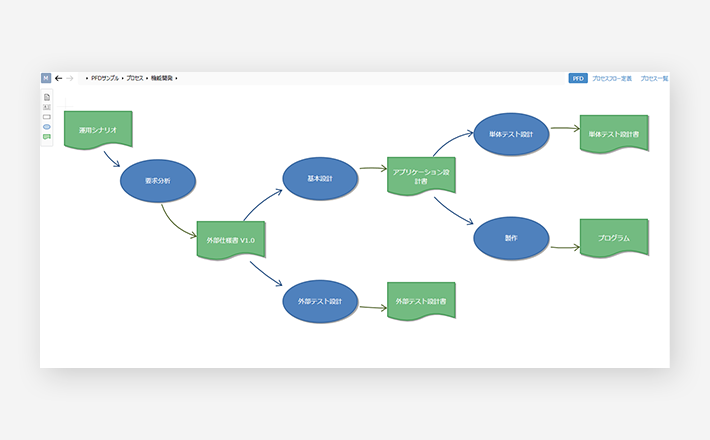Click arrow from アプリケーション設計書 to 単体テスト設計
The image size is (710, 440).
(x=451, y=141)
